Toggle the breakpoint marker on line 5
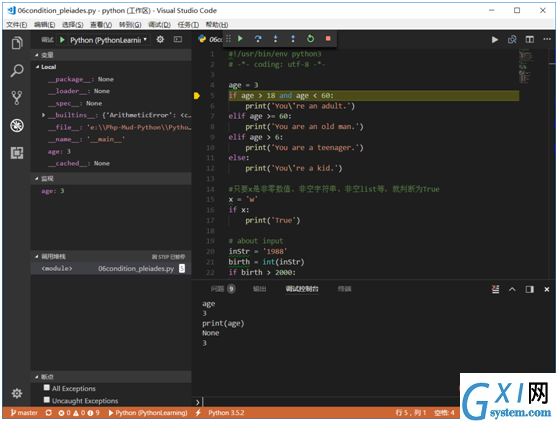Image resolution: width=558 pixels, height=421 pixels. click(197, 95)
